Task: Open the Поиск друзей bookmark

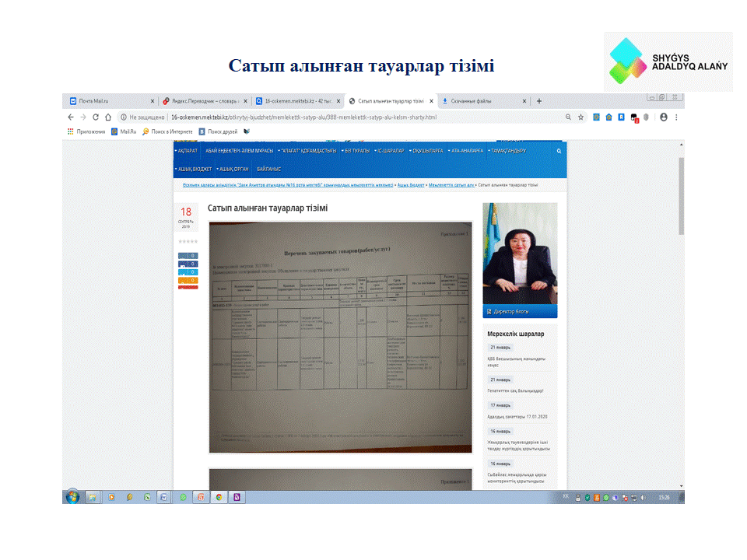Action: (x=218, y=131)
